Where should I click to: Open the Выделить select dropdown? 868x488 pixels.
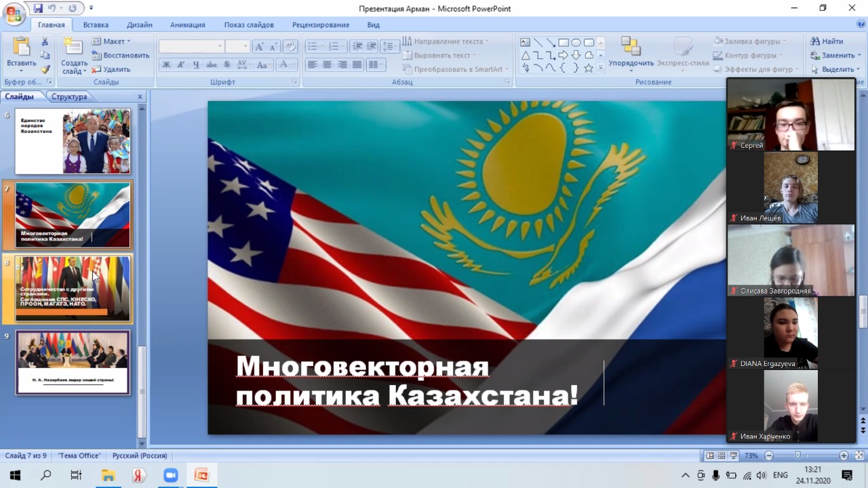(x=835, y=69)
